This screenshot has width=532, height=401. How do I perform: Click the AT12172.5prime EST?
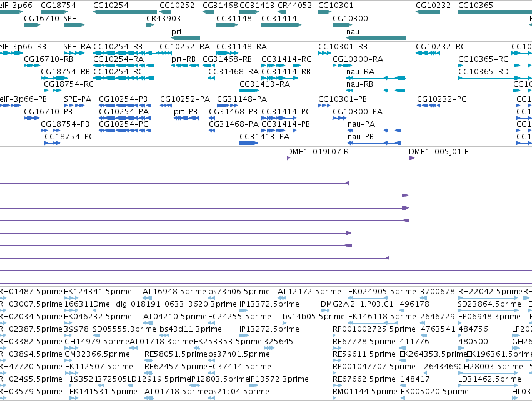[283, 298]
